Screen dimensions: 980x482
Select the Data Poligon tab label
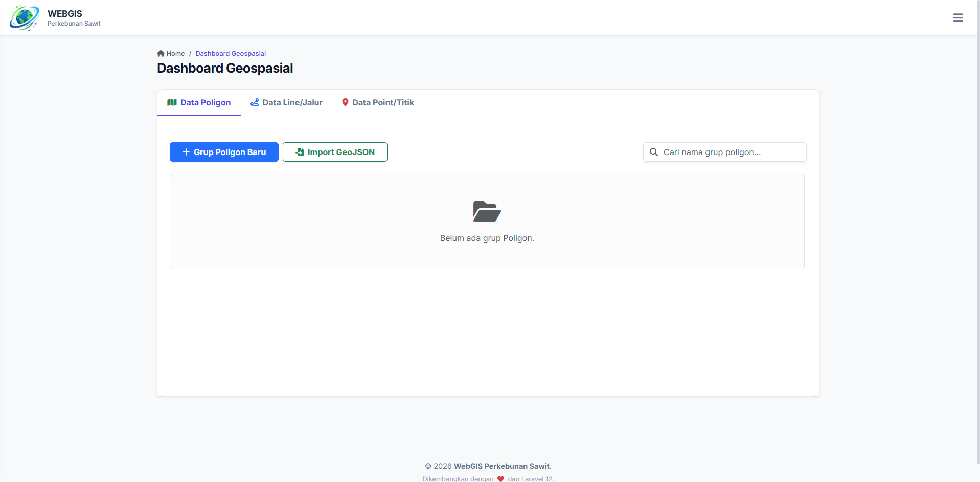click(206, 102)
